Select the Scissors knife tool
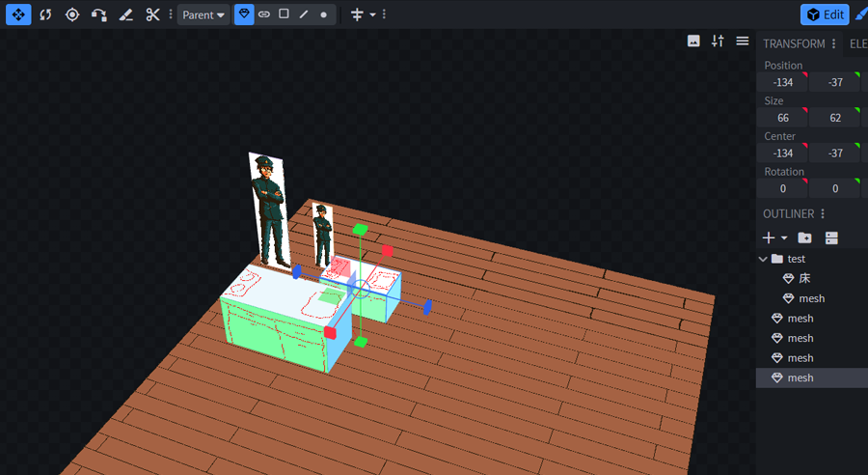Image resolution: width=868 pixels, height=475 pixels. point(152,14)
